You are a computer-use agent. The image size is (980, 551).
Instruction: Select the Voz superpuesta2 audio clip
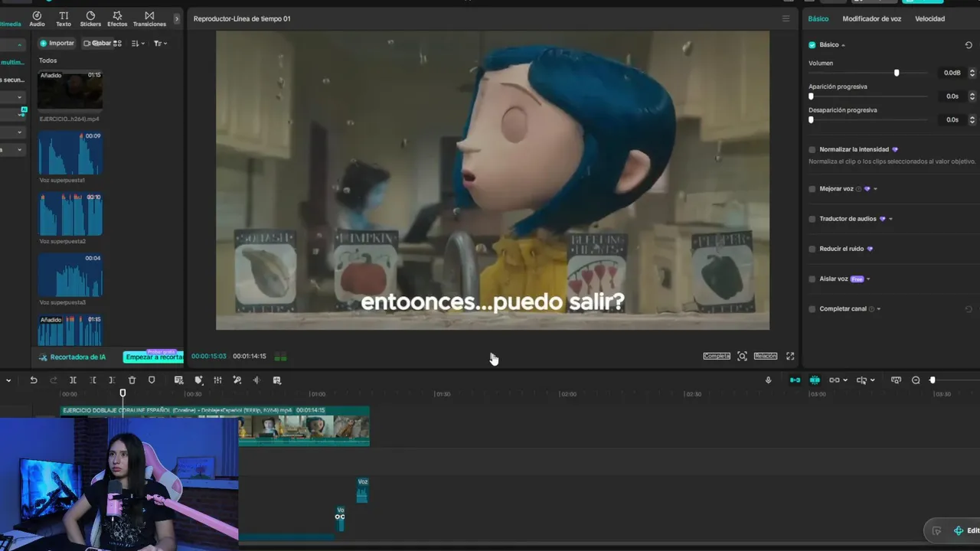click(x=70, y=214)
